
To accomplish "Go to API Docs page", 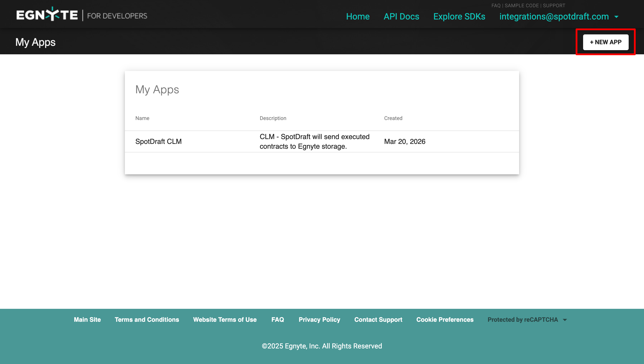I will (401, 16).
